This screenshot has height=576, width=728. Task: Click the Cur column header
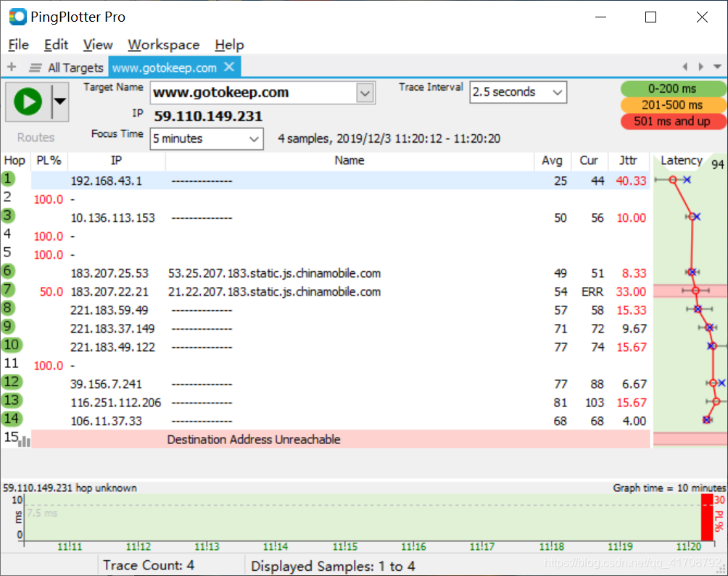(589, 160)
